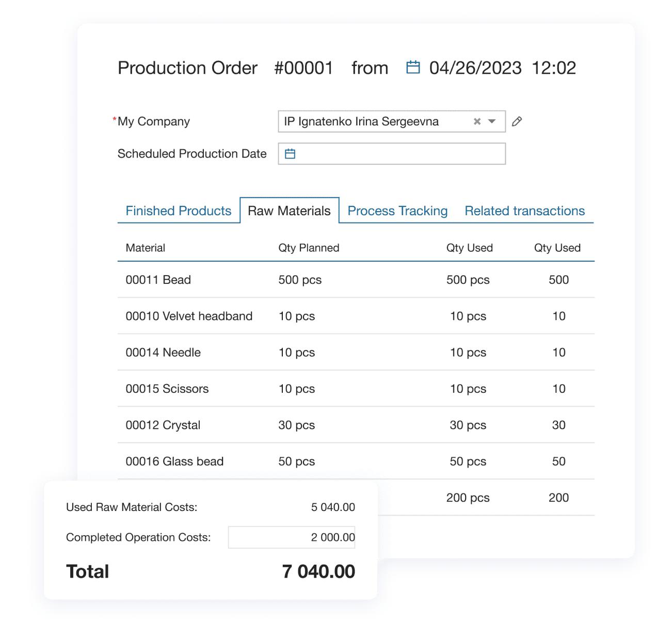
Task: Open the order date calendar icon
Action: 413,67
